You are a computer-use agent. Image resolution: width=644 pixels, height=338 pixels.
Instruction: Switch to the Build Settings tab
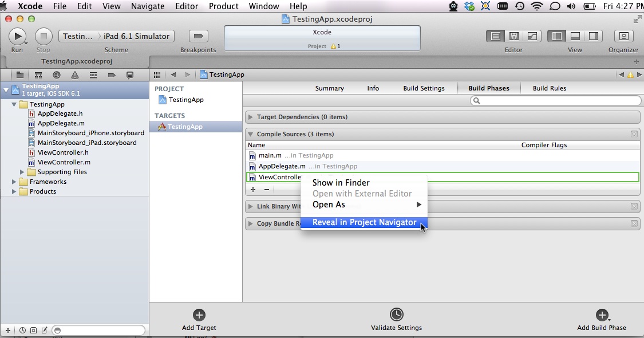pyautogui.click(x=425, y=88)
